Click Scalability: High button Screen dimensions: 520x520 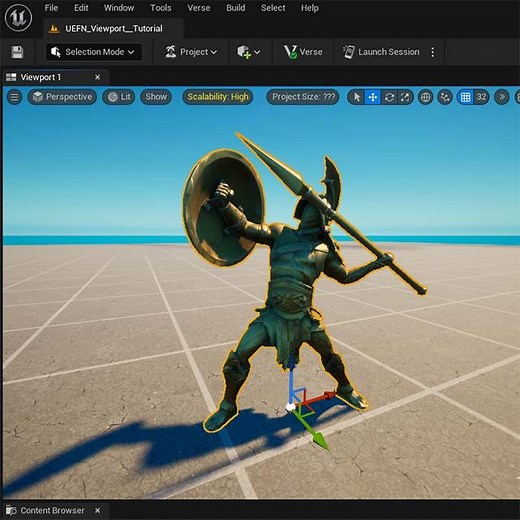click(218, 97)
